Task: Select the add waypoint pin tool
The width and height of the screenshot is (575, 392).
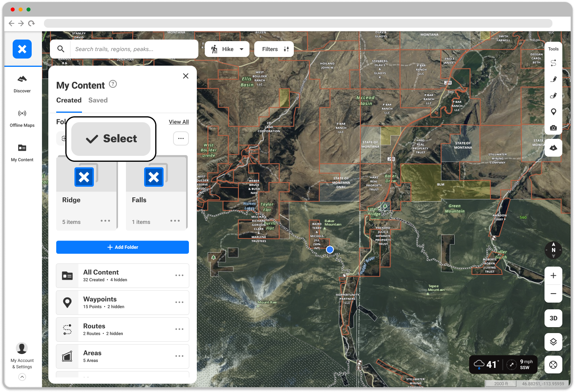Action: pyautogui.click(x=554, y=112)
